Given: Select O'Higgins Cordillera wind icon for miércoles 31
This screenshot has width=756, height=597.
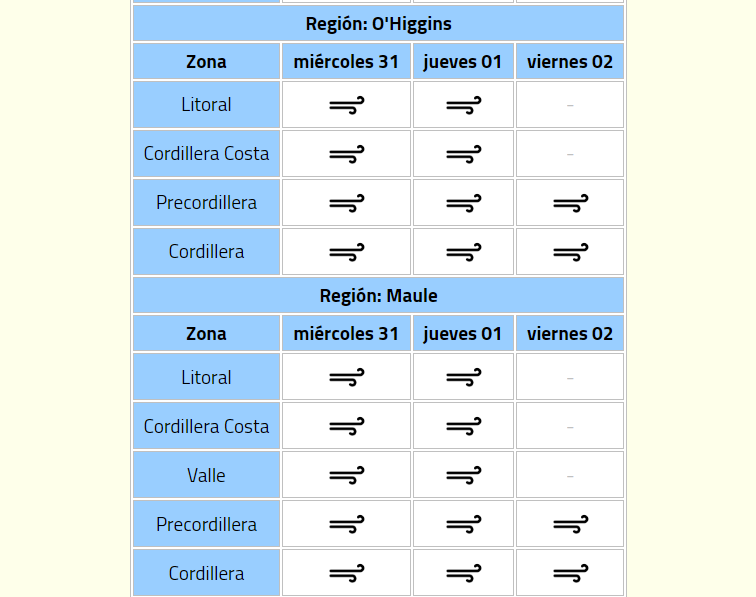Looking at the screenshot, I should click(x=347, y=252).
